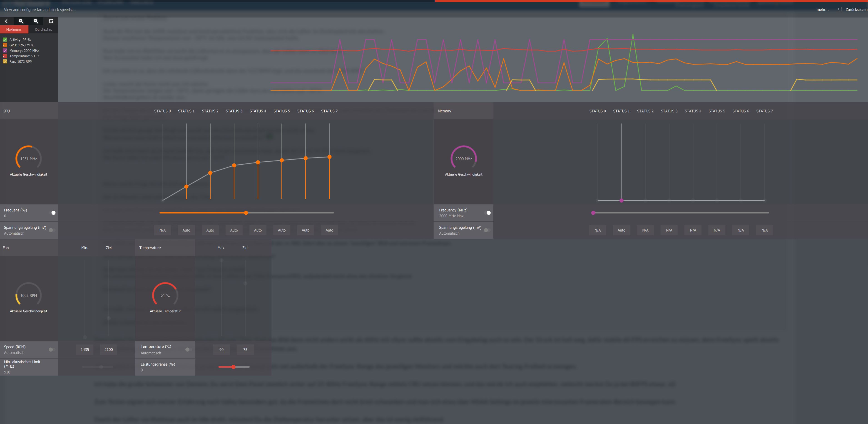
Task: Click the Zurücksetzen reset icon
Action: (840, 10)
